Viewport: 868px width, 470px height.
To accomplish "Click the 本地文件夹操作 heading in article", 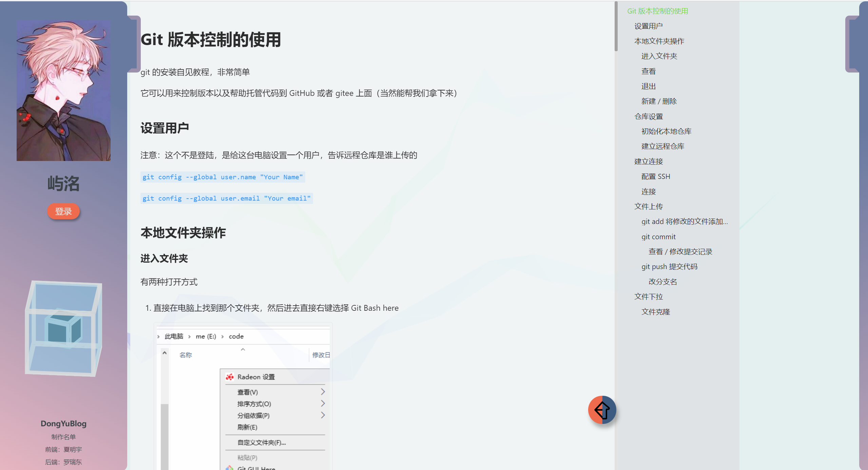I will (183, 233).
